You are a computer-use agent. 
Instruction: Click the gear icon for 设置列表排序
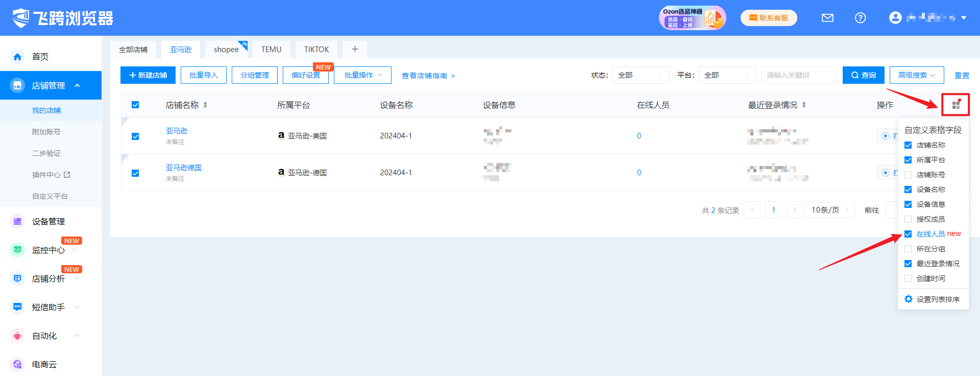pos(909,299)
